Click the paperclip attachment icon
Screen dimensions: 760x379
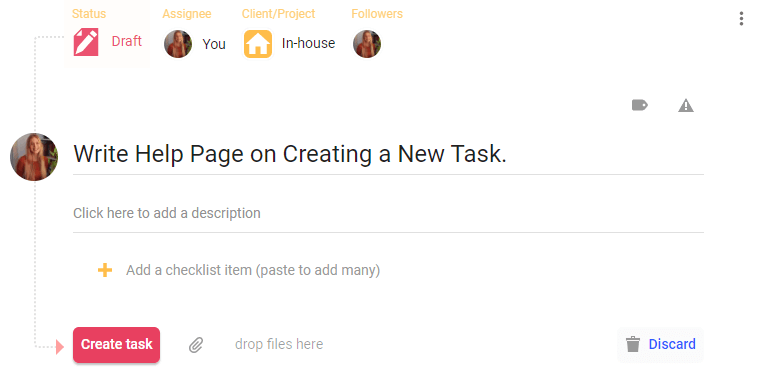[196, 345]
